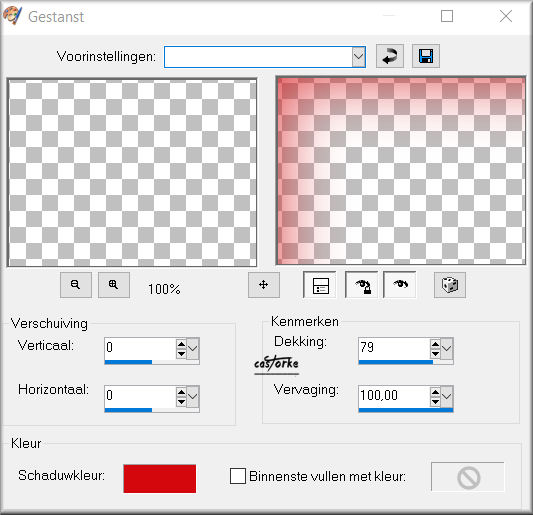Zoom out the preview with the minus magnifier
The height and width of the screenshot is (515, 533).
tap(76, 285)
